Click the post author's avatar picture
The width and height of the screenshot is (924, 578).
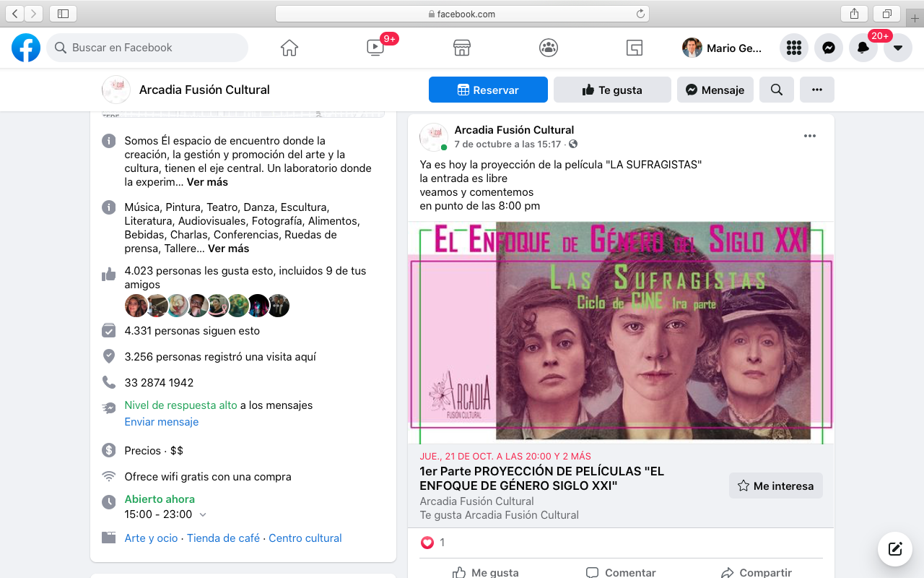pyautogui.click(x=434, y=137)
